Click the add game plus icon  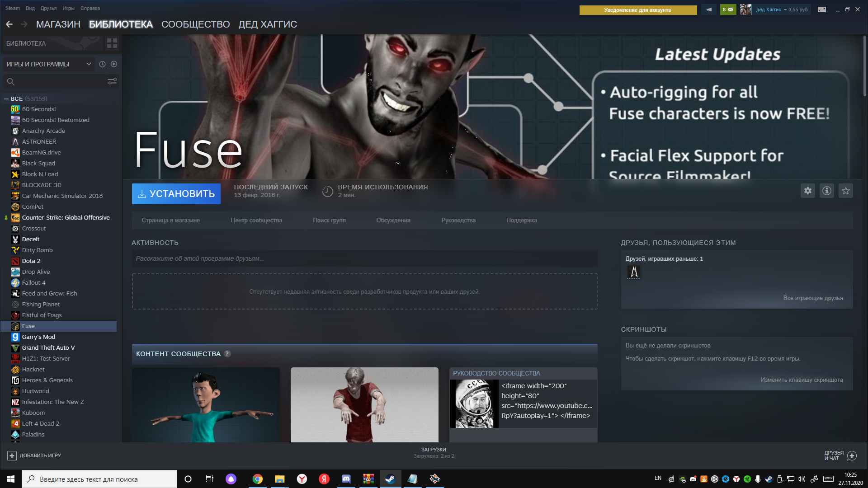(12, 455)
